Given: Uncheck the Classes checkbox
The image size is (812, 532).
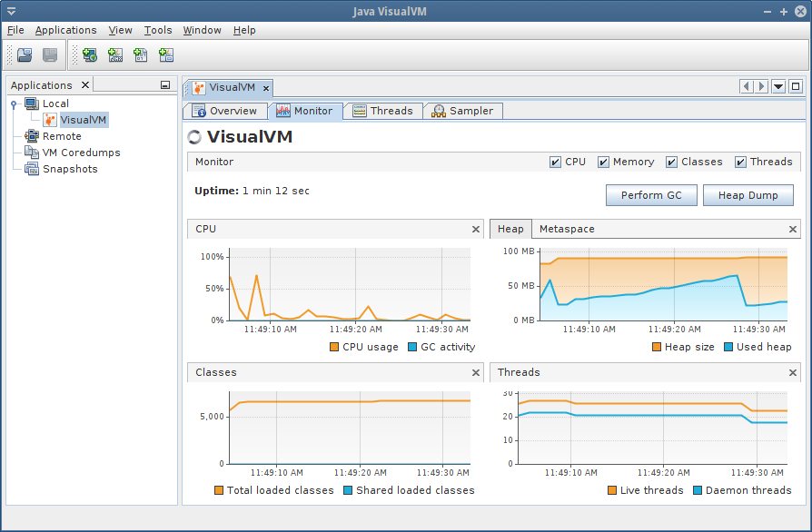Looking at the screenshot, I should click(x=671, y=162).
